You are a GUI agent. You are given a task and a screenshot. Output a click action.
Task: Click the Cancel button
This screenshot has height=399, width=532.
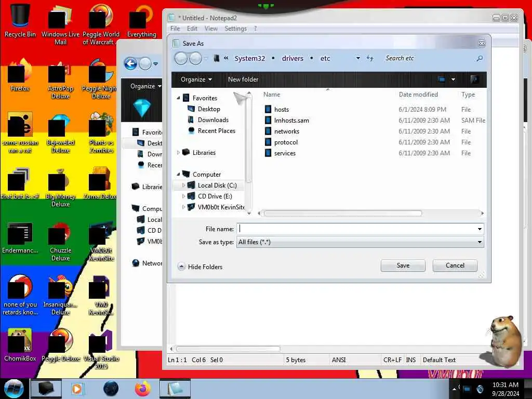coord(455,265)
